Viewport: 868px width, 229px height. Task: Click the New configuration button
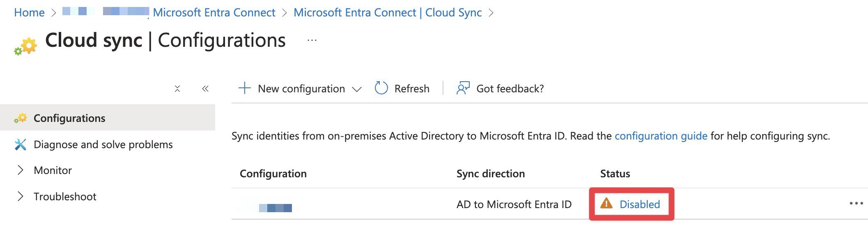click(x=301, y=89)
